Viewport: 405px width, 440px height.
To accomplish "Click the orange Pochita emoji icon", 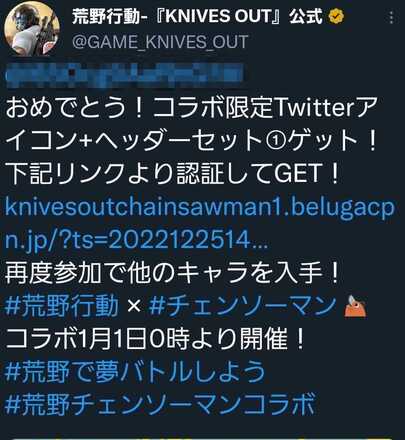I will point(355,305).
